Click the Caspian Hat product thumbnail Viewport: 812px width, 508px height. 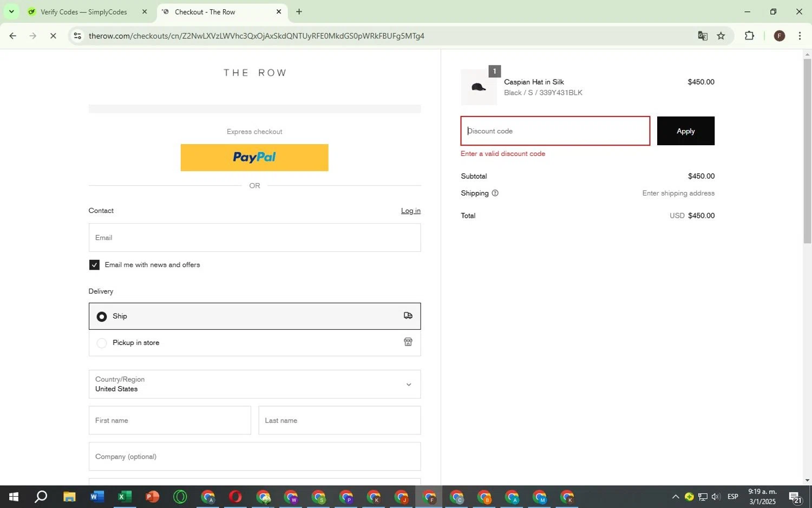click(479, 87)
